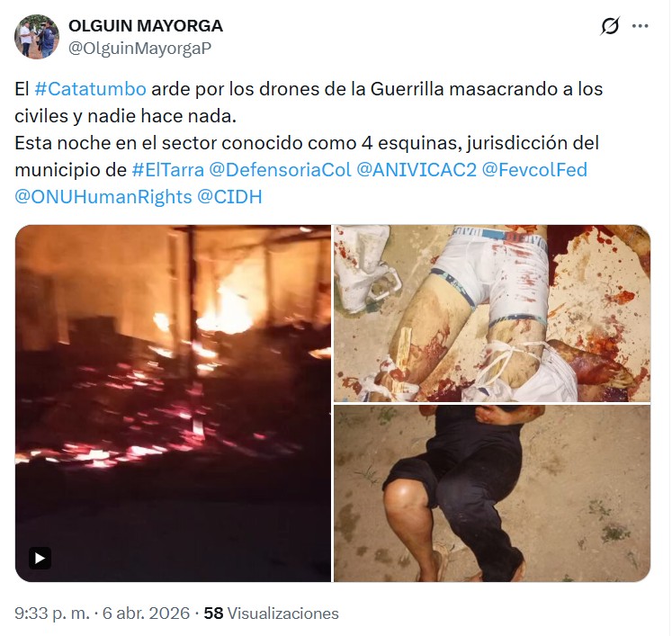Image resolution: width=672 pixels, height=636 pixels.
Task: Open the #ElTarra hashtag
Action: [167, 170]
